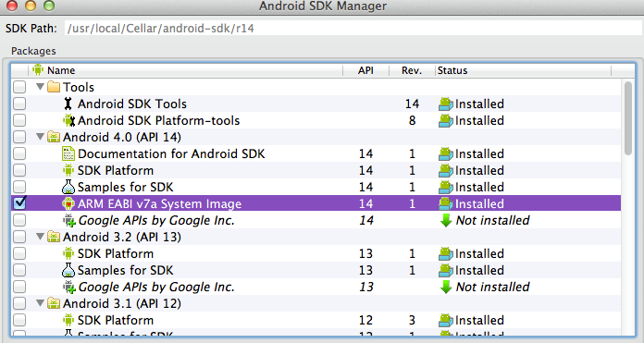Click the Documentation for Android SDK icon

point(68,153)
